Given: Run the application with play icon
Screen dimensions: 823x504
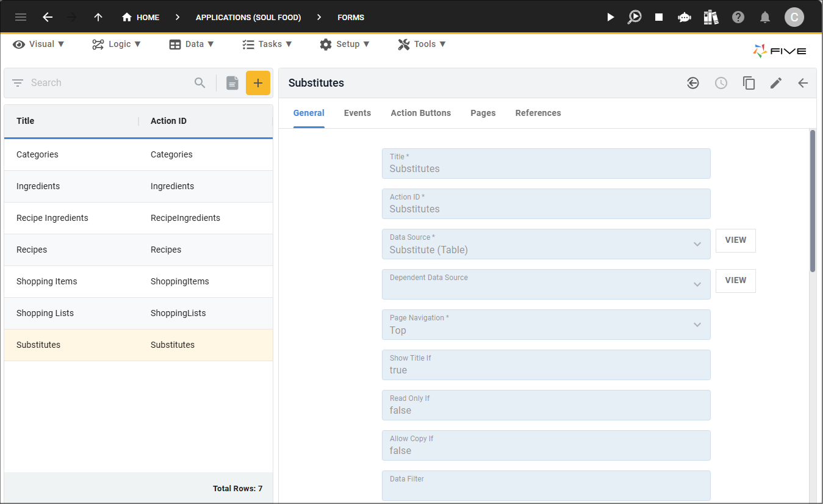Looking at the screenshot, I should point(610,17).
